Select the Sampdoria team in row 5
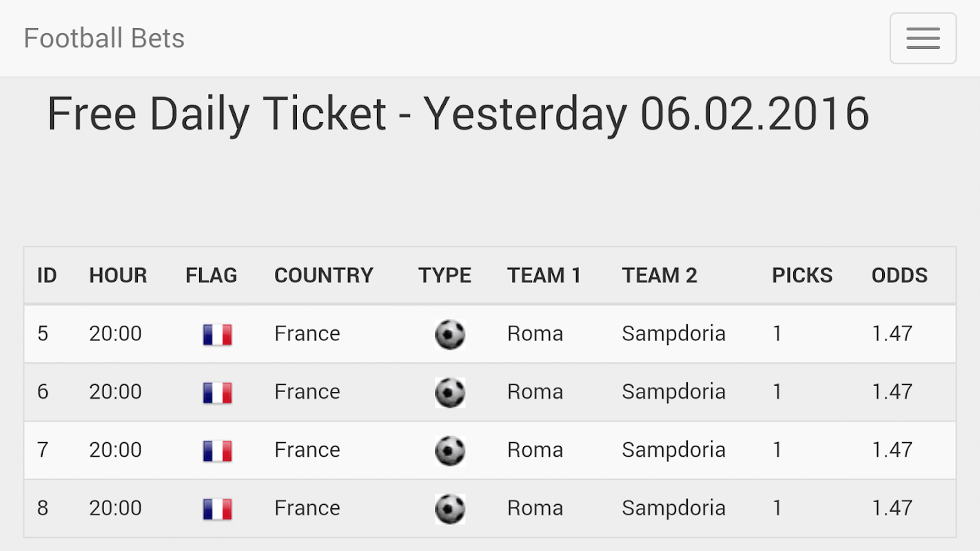980x551 pixels. click(673, 333)
